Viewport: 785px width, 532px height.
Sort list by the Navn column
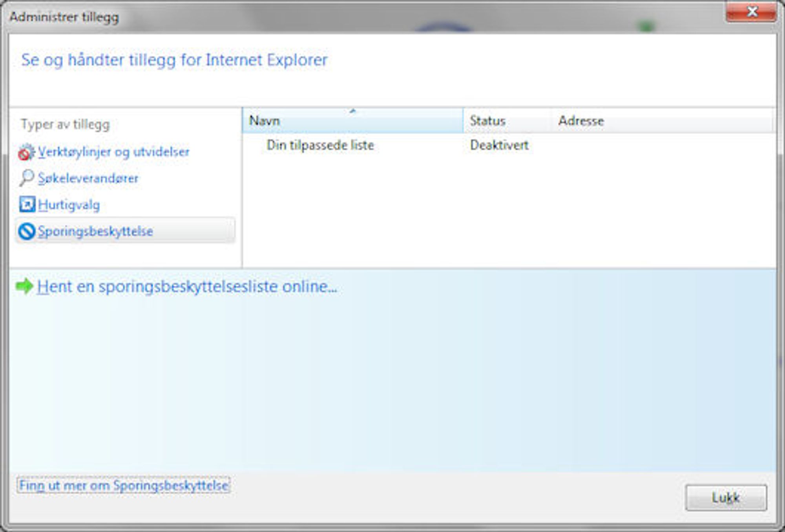pyautogui.click(x=352, y=121)
